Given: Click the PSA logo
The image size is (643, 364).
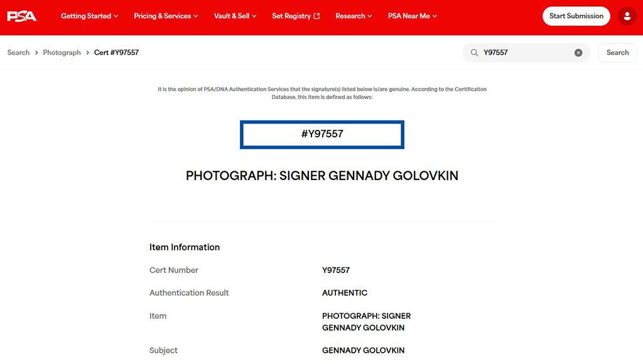Looking at the screenshot, I should (x=22, y=16).
